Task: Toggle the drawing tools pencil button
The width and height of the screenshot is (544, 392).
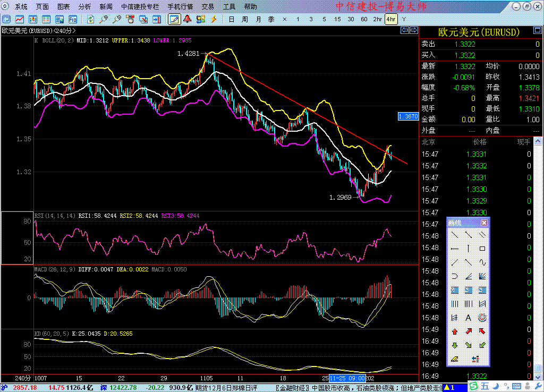Action: [x=174, y=19]
